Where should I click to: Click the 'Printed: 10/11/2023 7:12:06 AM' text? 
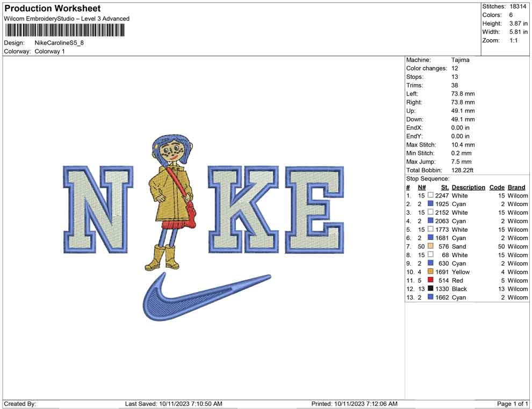click(355, 403)
